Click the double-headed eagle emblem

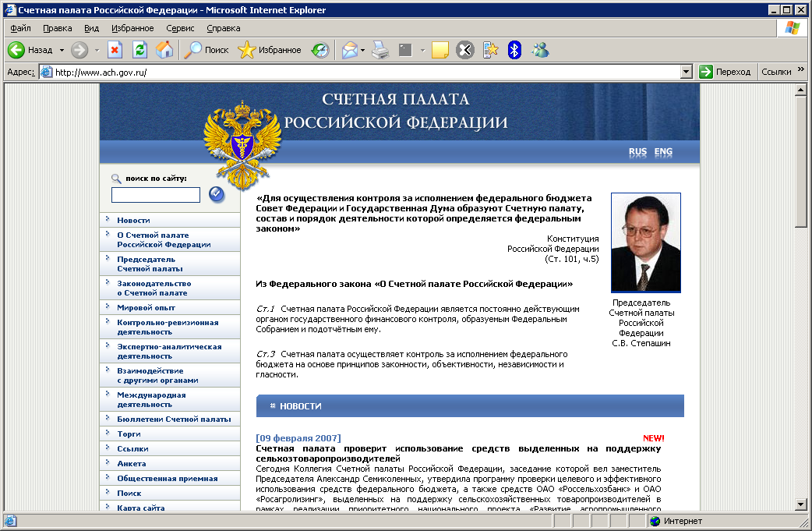point(242,144)
